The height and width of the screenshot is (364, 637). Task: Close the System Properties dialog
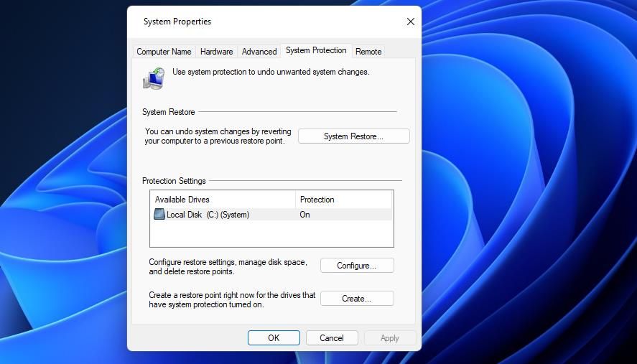(x=411, y=22)
